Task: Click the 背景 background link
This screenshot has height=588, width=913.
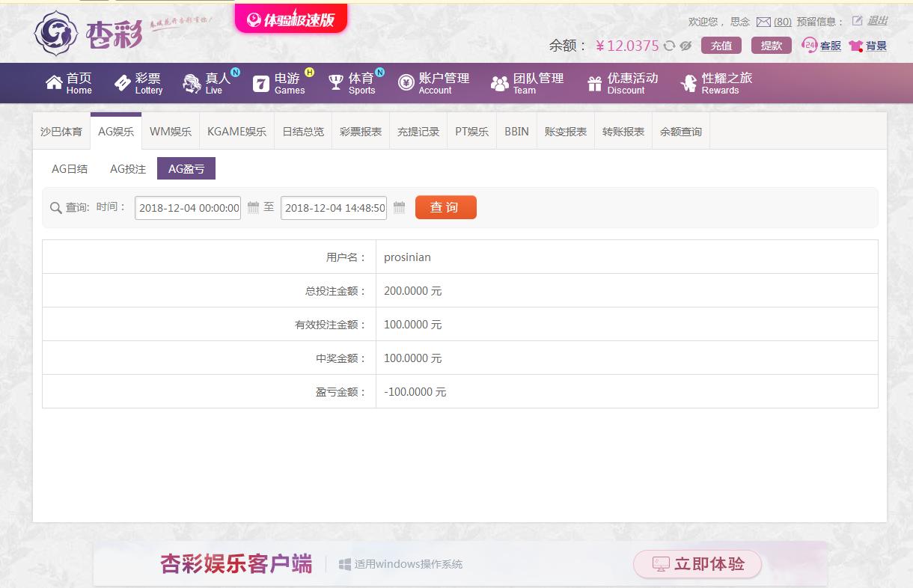Action: [x=876, y=46]
